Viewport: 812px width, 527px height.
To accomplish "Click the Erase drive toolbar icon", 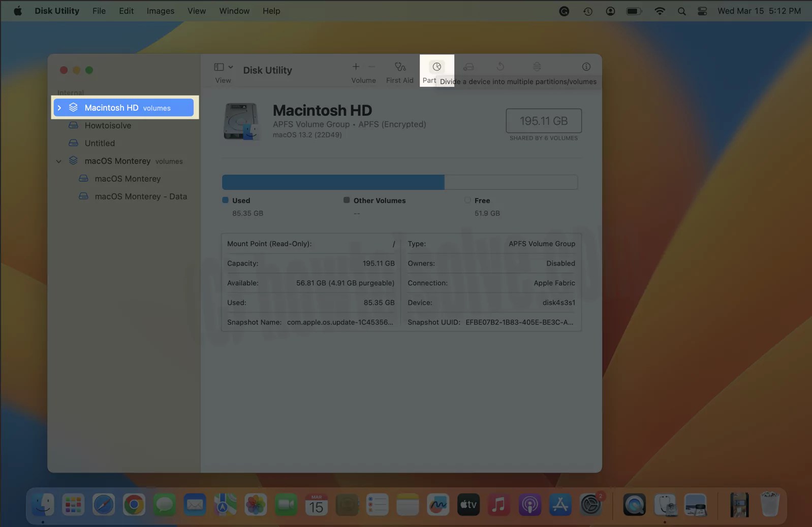I will [469, 67].
